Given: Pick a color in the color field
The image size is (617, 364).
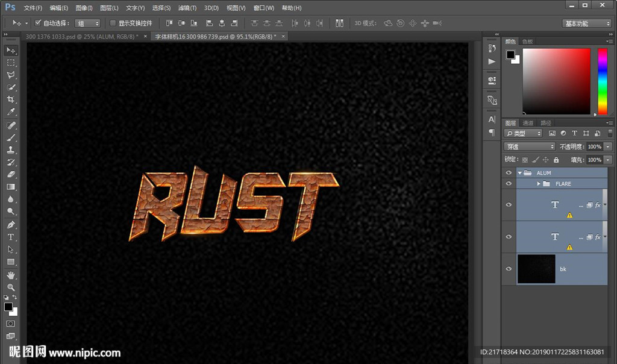Looking at the screenshot, I should (556, 81).
